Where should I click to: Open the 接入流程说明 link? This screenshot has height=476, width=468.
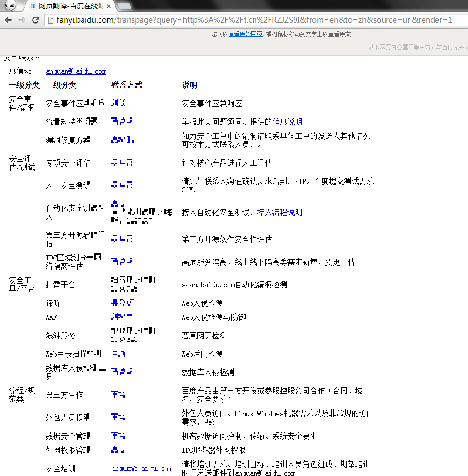point(279,212)
